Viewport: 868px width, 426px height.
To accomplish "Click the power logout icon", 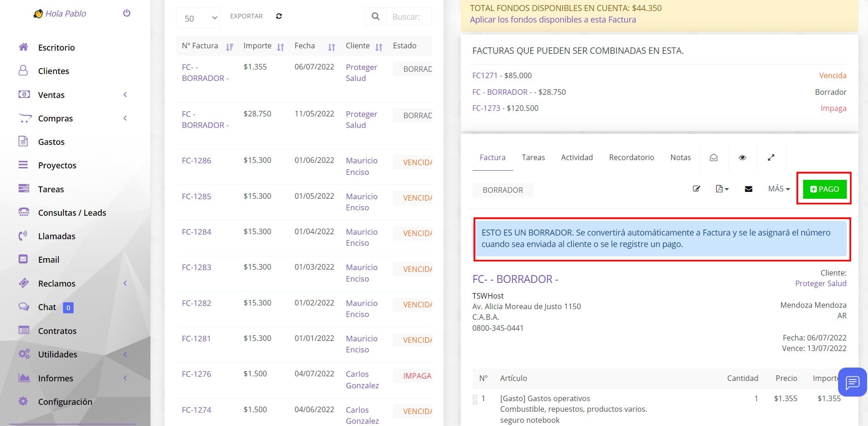I will coord(126,13).
